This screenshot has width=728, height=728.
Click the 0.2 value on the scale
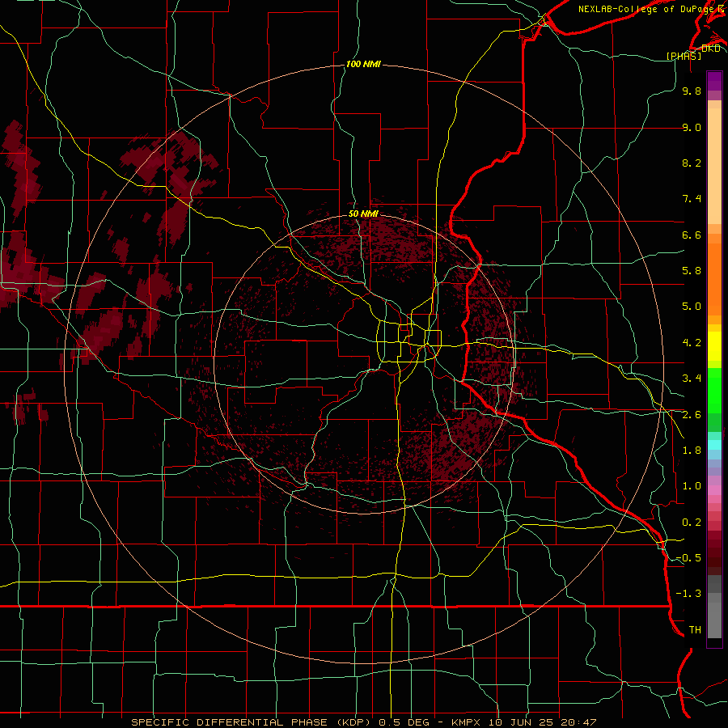point(692,523)
